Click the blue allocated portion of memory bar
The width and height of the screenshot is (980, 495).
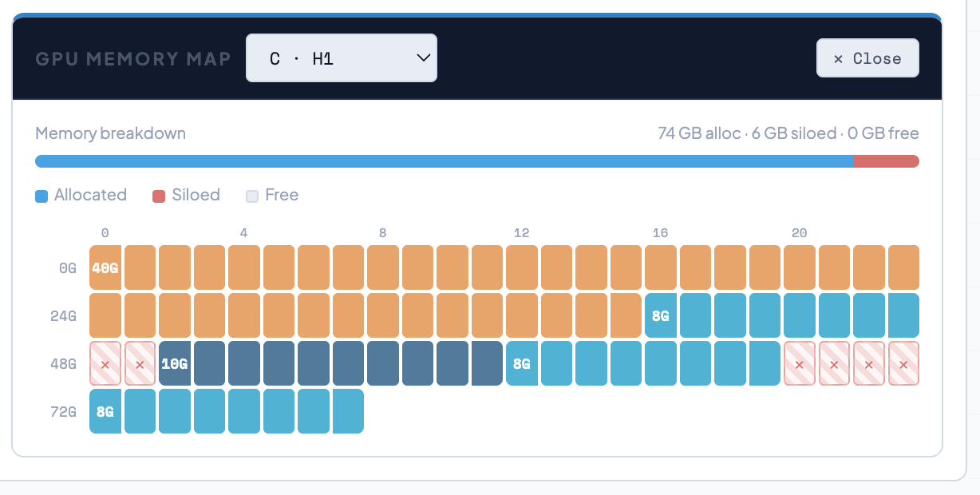point(444,161)
